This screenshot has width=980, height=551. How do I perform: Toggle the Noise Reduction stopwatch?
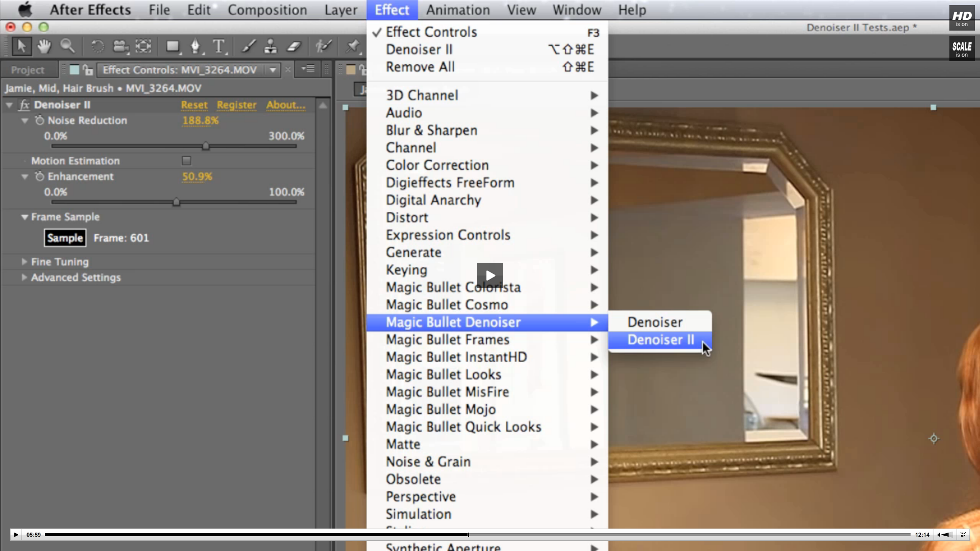coord(39,120)
